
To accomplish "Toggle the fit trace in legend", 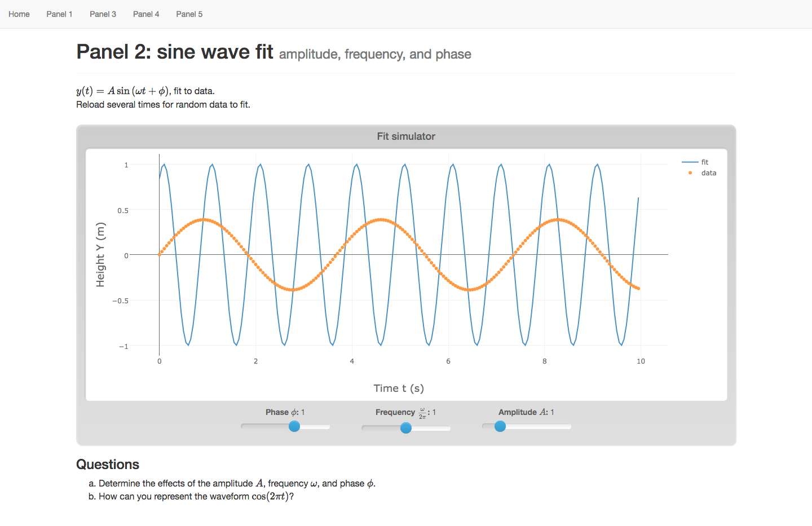I will pyautogui.click(x=704, y=162).
